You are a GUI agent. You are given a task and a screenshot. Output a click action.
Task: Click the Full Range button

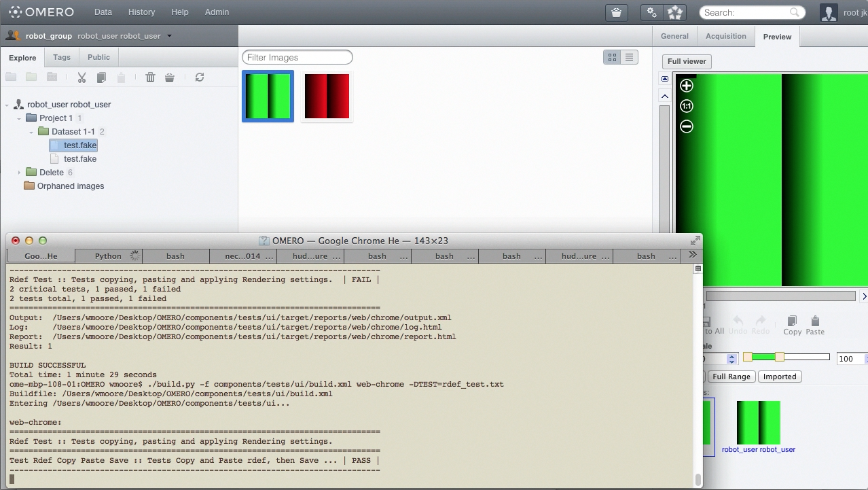[x=731, y=377]
